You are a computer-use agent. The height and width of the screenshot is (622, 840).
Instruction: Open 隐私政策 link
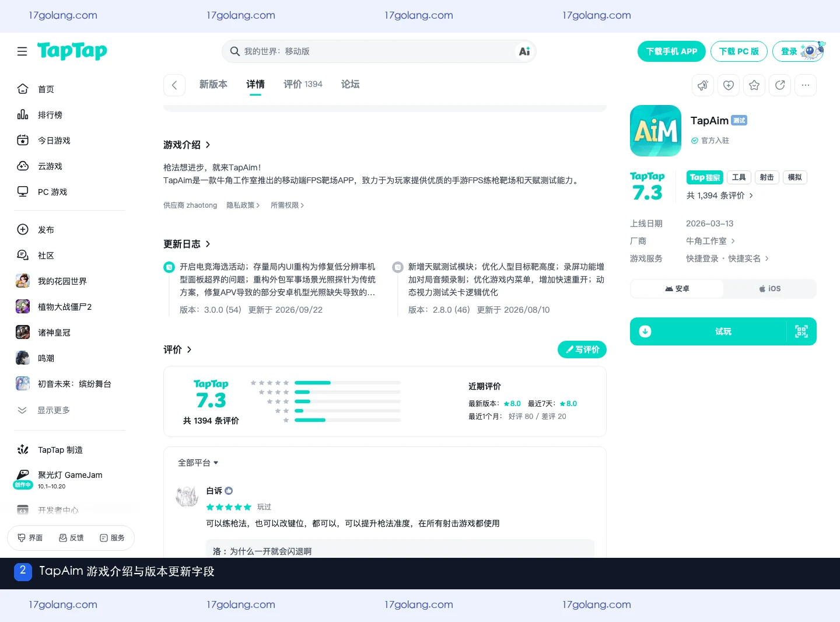click(x=243, y=205)
